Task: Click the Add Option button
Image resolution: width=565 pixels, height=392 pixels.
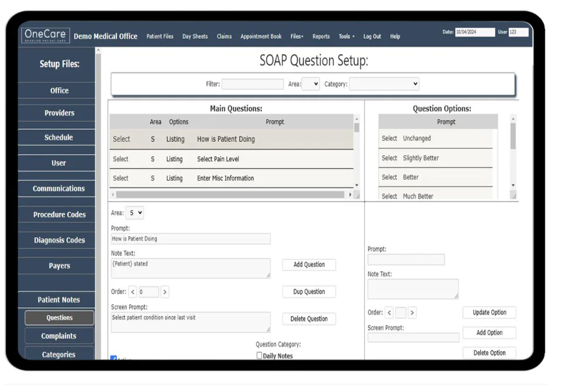Action: tap(490, 332)
